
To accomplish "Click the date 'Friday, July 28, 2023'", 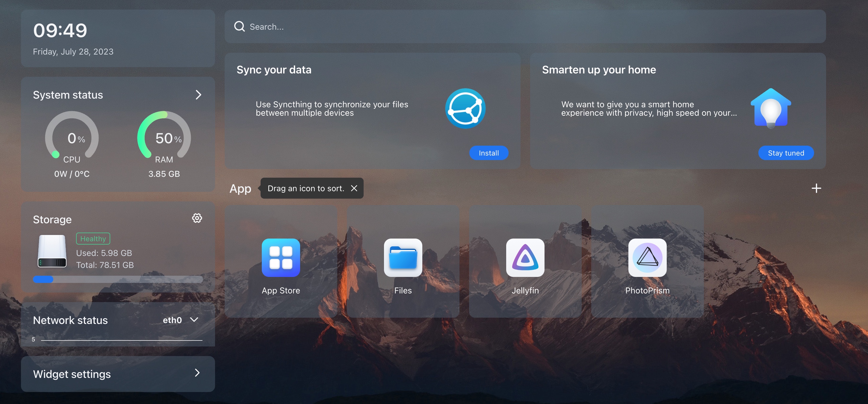I will click(73, 52).
